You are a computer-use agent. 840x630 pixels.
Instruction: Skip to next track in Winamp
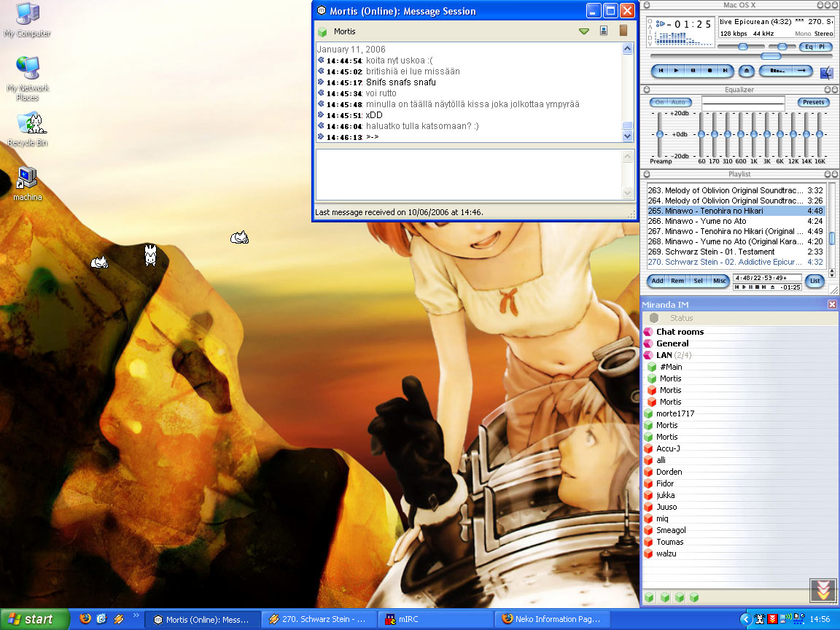[725, 70]
